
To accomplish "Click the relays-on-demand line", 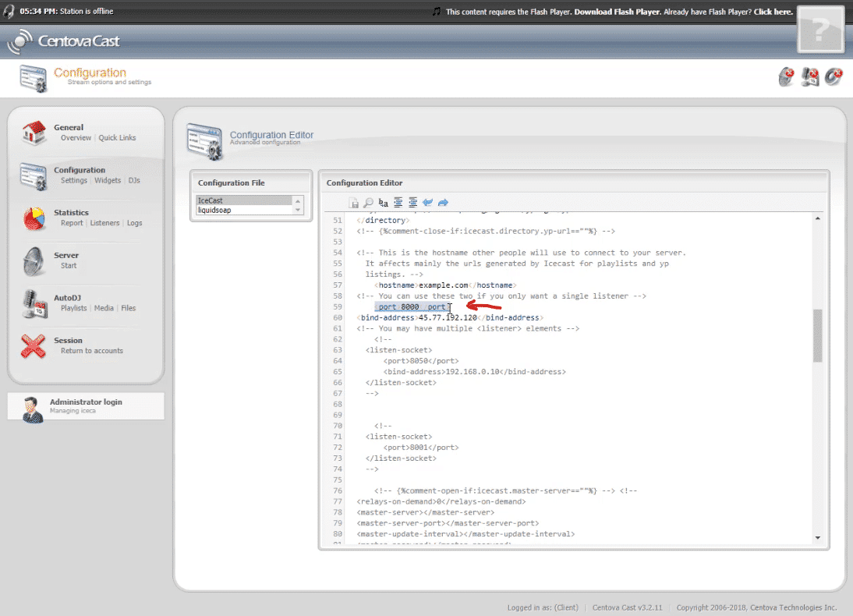I will pyautogui.click(x=441, y=501).
